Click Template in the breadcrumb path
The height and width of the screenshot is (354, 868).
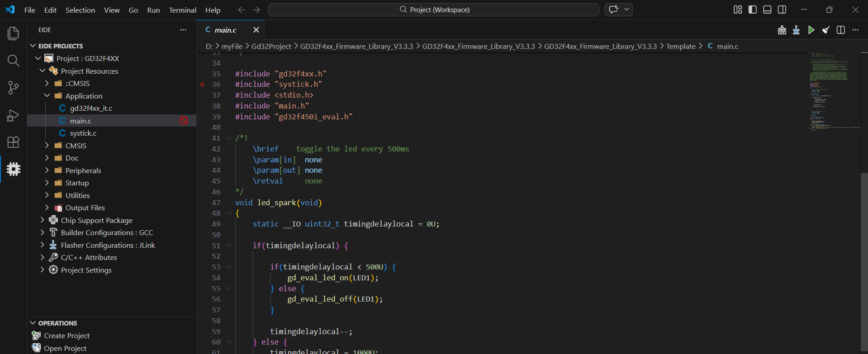point(681,46)
